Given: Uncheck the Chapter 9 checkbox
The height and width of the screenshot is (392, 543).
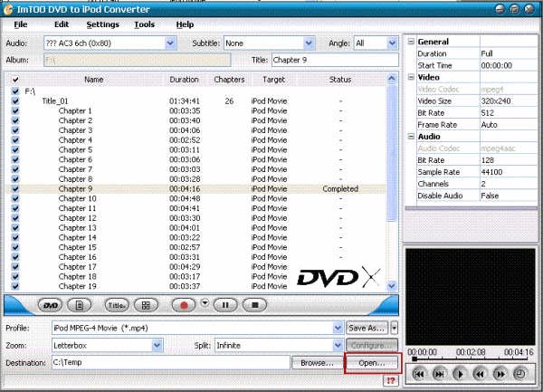Looking at the screenshot, I should coord(15,188).
